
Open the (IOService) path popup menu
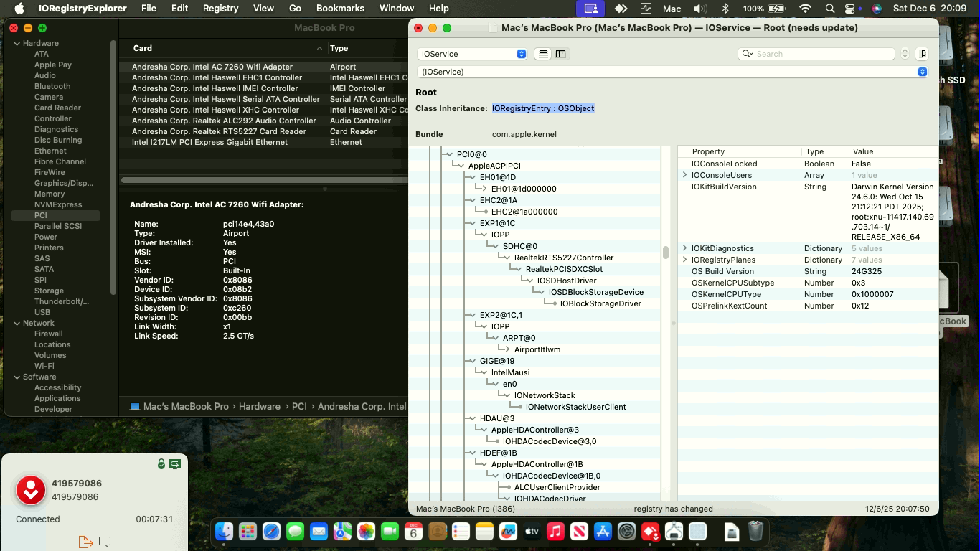click(x=672, y=72)
